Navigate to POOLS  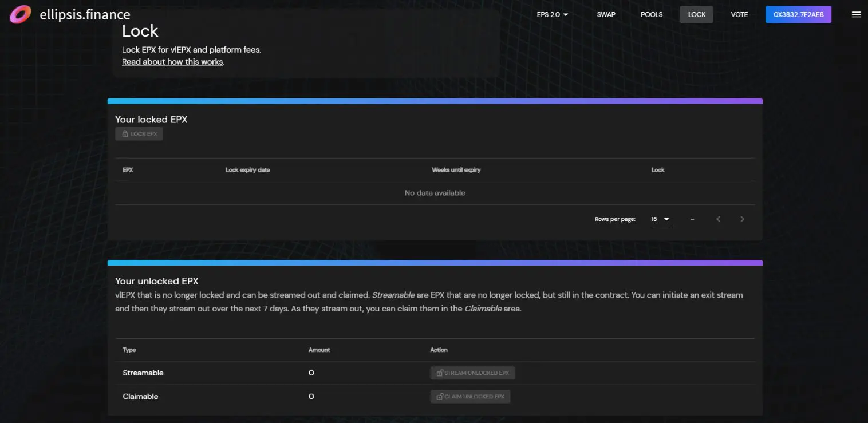click(652, 14)
